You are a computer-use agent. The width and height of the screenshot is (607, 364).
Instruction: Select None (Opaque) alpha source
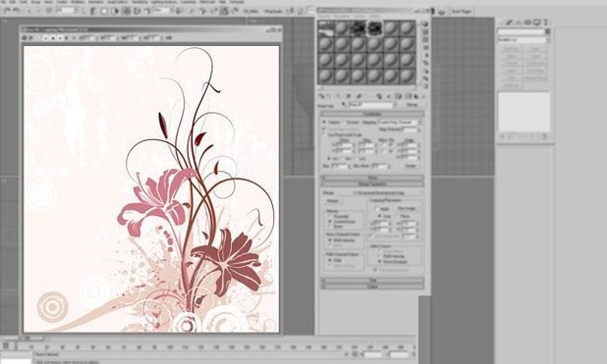[x=380, y=262]
